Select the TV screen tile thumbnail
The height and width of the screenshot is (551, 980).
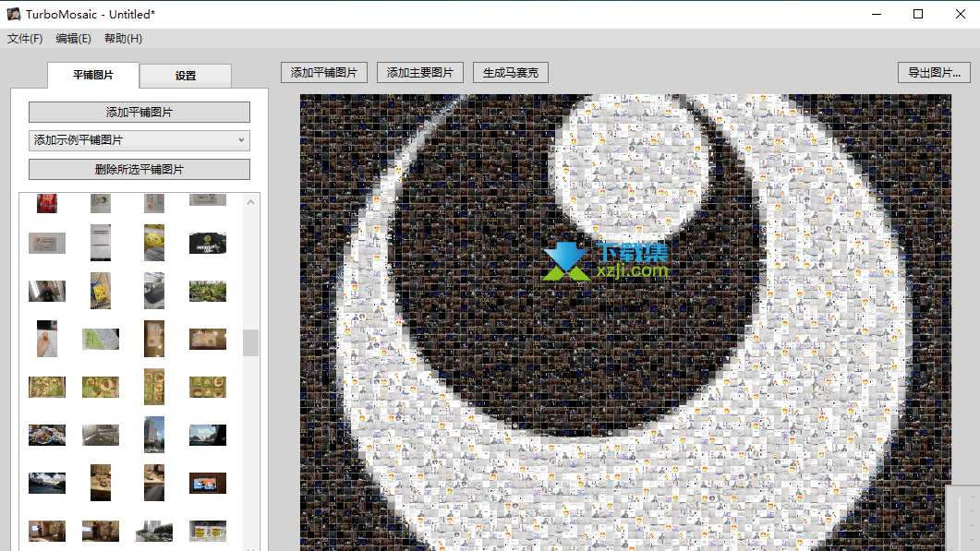pos(208,483)
